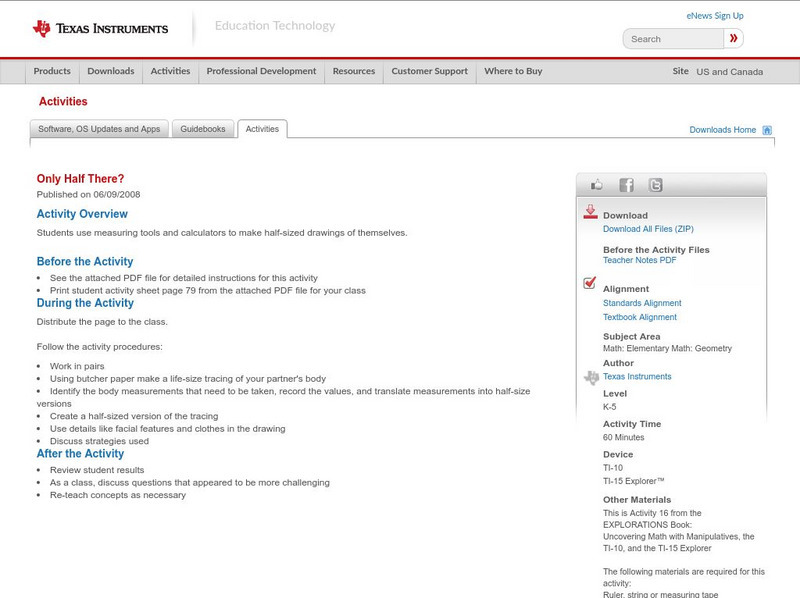Screen dimensions: 800x598
Task: Open the Products menu
Action: (51, 71)
